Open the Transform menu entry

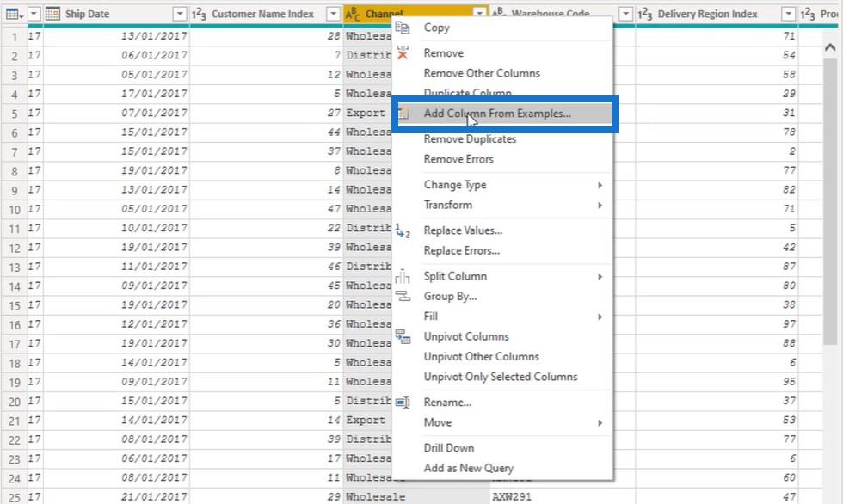pos(448,205)
